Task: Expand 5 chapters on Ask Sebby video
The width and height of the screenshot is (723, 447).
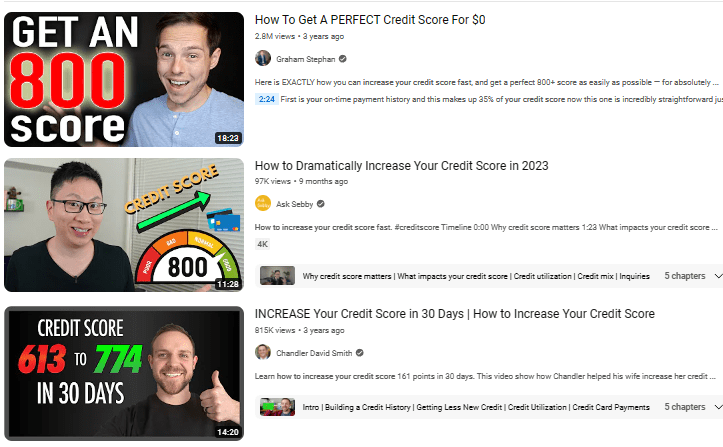Action: (x=692, y=276)
